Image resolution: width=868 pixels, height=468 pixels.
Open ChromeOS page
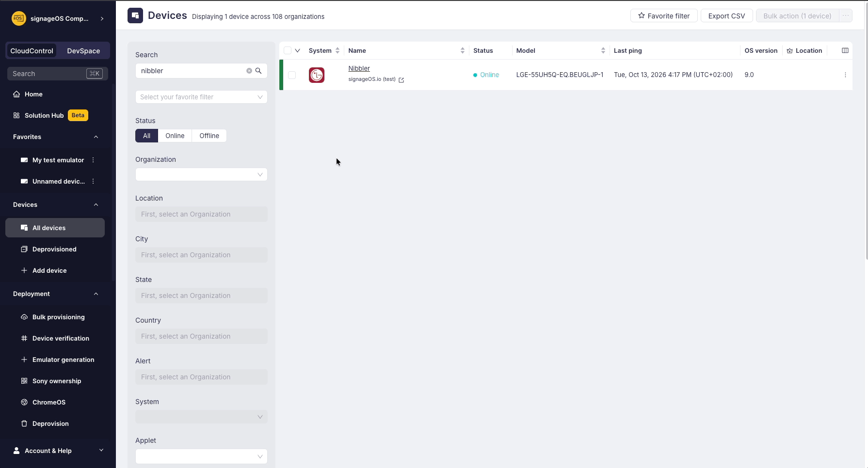pos(48,402)
